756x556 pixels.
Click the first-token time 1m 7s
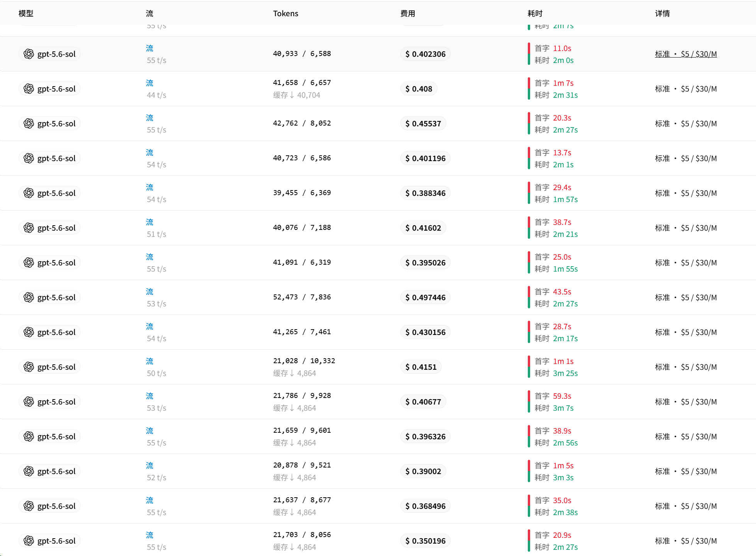click(563, 83)
